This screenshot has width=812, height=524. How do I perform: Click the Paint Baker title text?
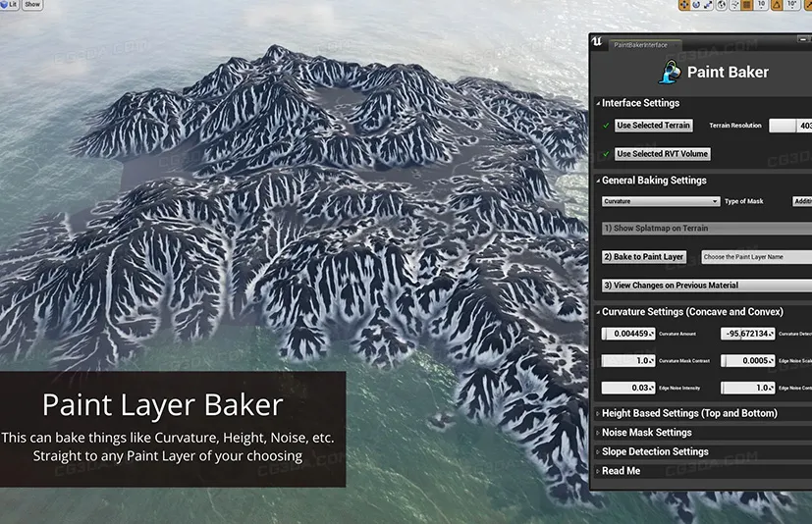(728, 72)
